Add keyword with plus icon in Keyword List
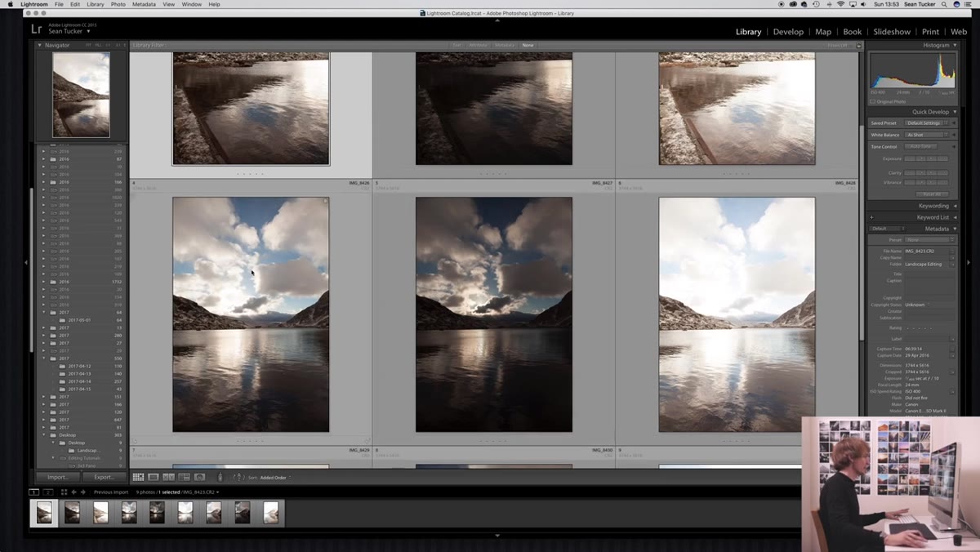 click(x=872, y=217)
